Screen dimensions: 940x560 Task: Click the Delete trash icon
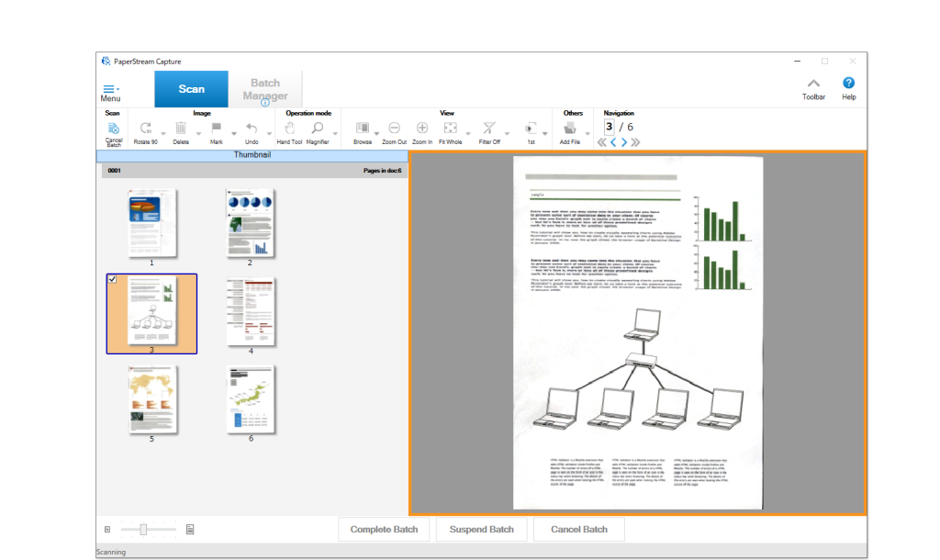[x=181, y=129]
